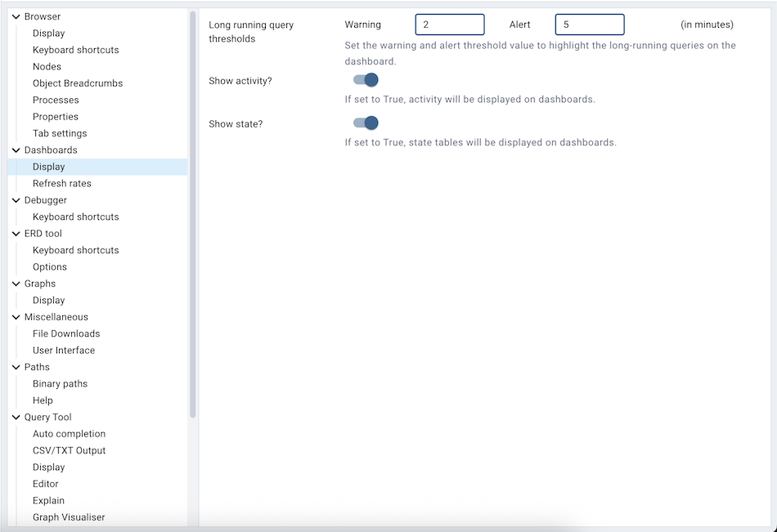
Task: Open the Binary paths settings
Action: click(60, 383)
